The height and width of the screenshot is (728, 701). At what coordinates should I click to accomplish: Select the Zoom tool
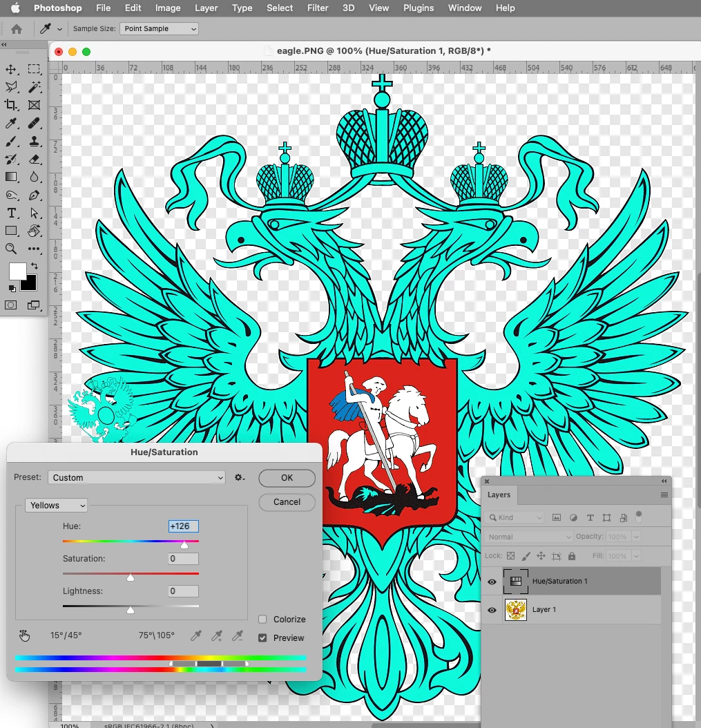pyautogui.click(x=11, y=249)
